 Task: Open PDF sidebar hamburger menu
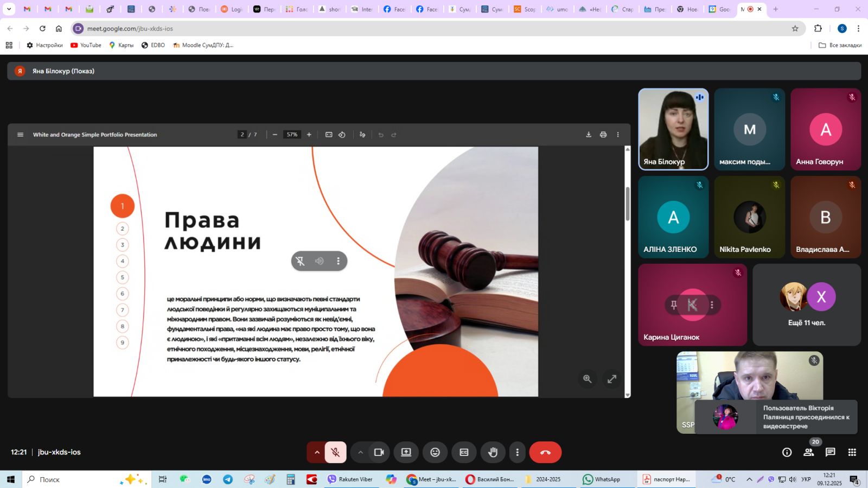click(21, 135)
